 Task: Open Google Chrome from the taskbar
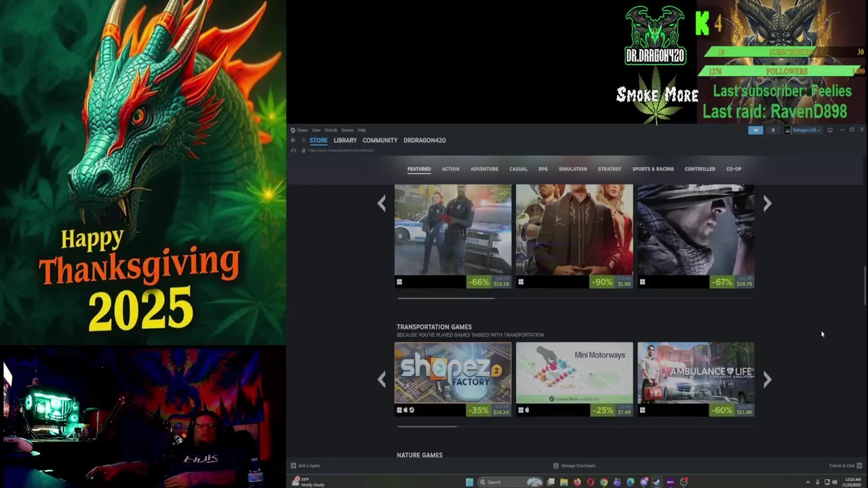604,482
